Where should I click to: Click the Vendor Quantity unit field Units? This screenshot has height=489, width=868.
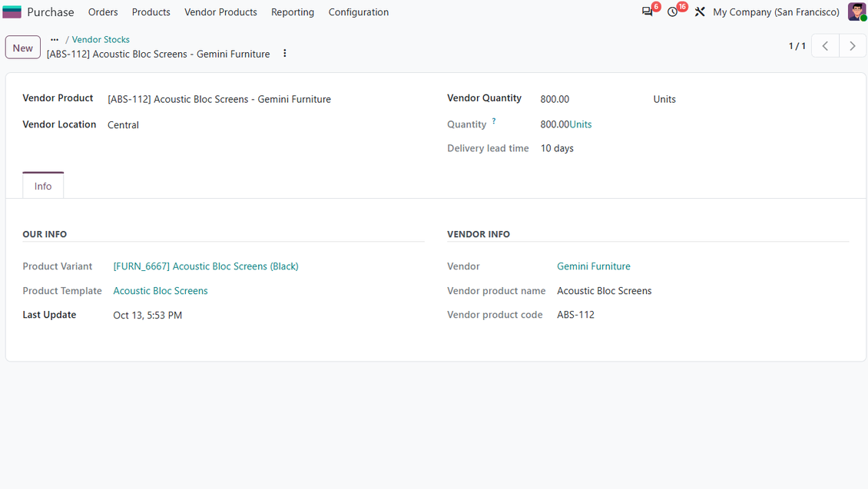(664, 99)
